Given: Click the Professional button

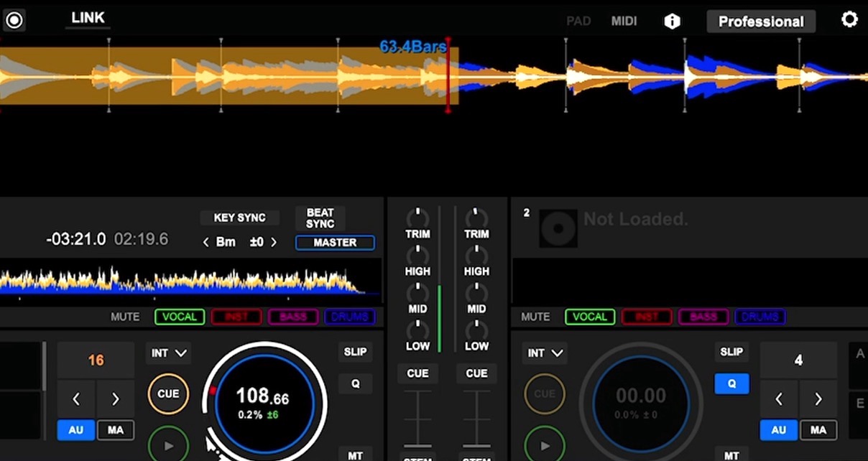Looking at the screenshot, I should pos(760,22).
